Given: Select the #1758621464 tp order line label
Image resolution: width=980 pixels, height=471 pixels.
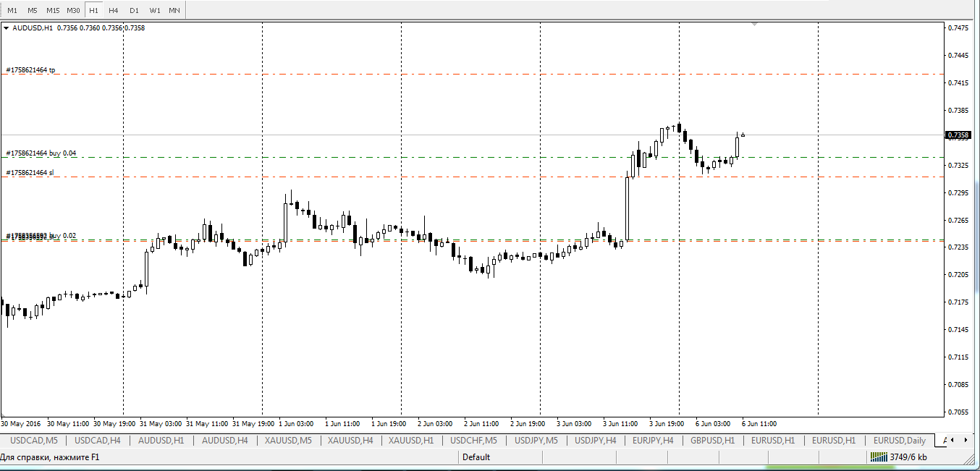Looking at the screenshot, I should 30,70.
